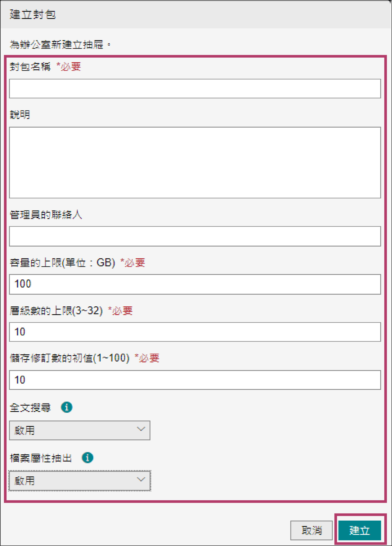Click the 層級數的上限 input field
The image size is (392, 546).
tap(195, 332)
